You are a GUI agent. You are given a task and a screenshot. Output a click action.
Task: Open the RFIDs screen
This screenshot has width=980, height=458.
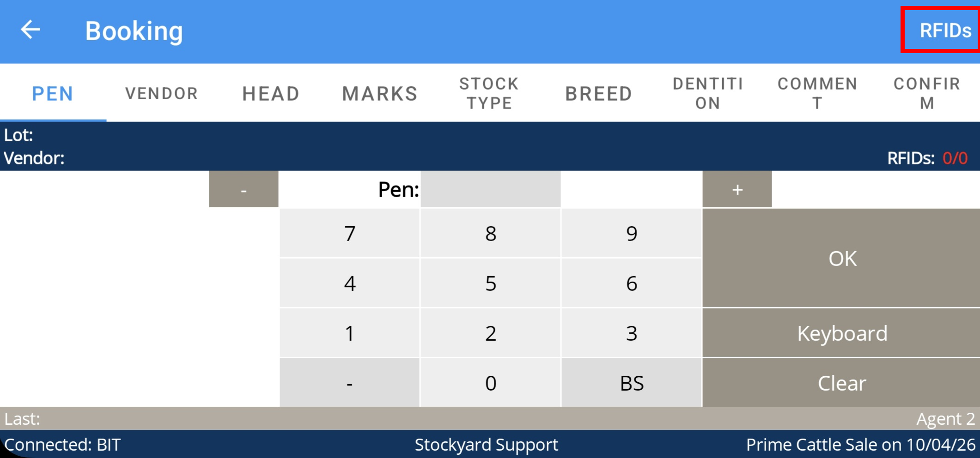click(944, 30)
